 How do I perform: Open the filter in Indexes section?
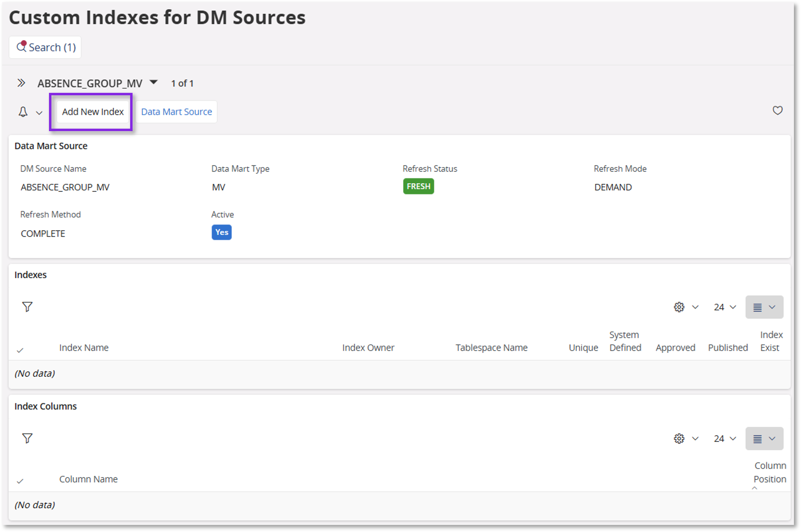pyautogui.click(x=27, y=307)
